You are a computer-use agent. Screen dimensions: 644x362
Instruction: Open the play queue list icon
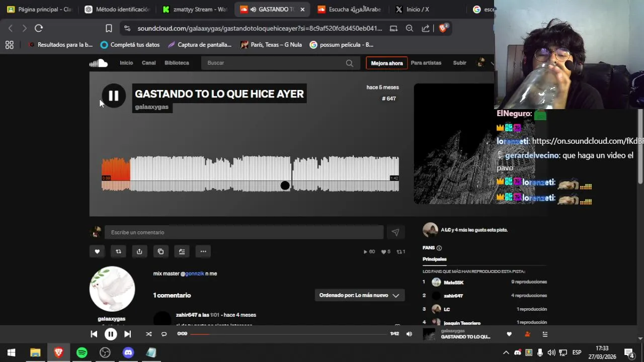point(545,334)
